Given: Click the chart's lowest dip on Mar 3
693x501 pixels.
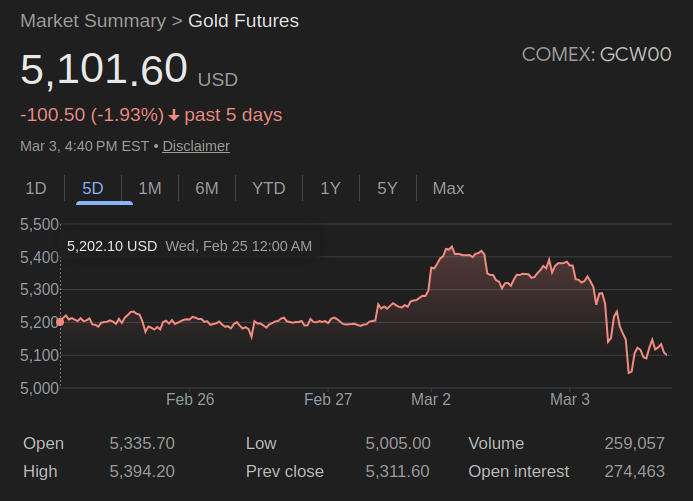Looking at the screenshot, I should click(629, 373).
